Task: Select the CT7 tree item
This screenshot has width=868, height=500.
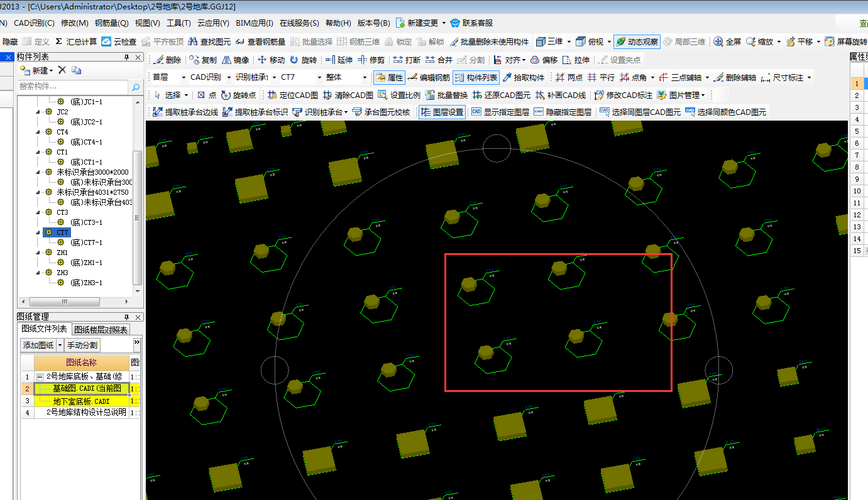Action: pos(62,232)
